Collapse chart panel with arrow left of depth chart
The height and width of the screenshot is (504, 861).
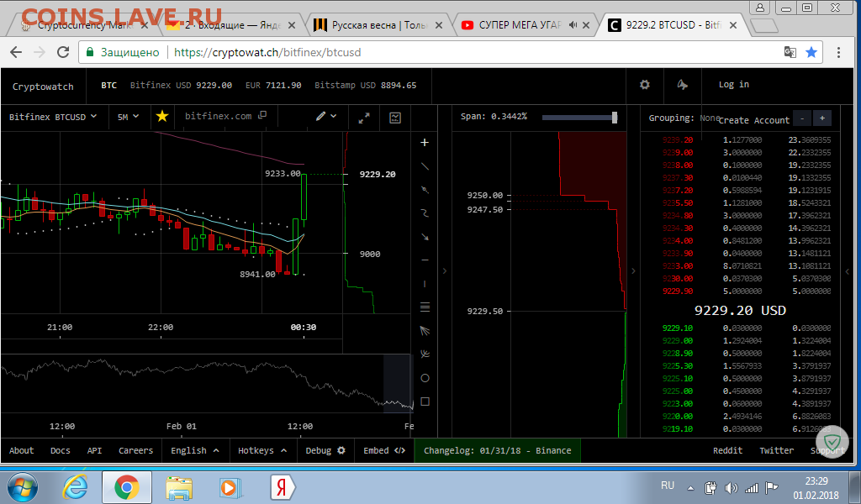click(444, 271)
